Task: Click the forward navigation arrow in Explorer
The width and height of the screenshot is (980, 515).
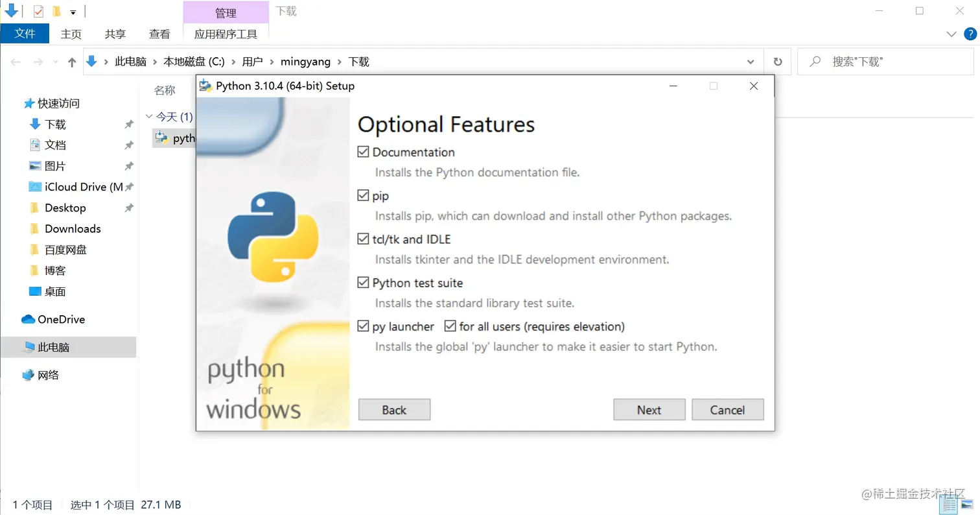Action: [38, 62]
